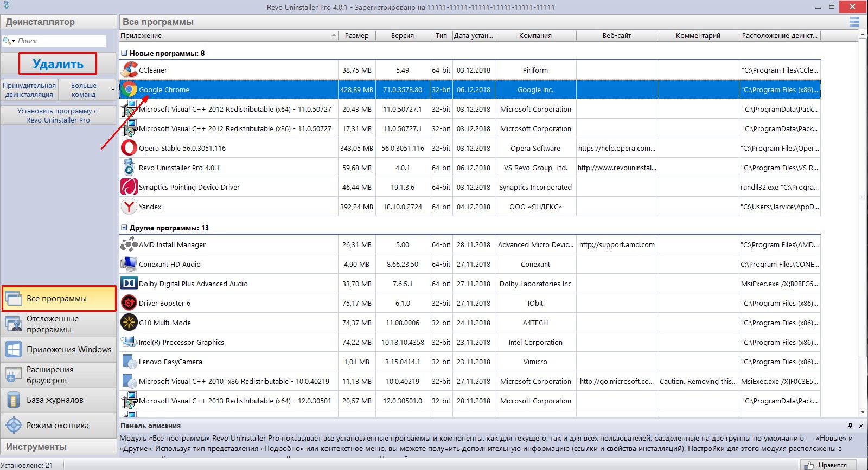Open the support.amd.com website link
868x470 pixels.
[x=617, y=244]
